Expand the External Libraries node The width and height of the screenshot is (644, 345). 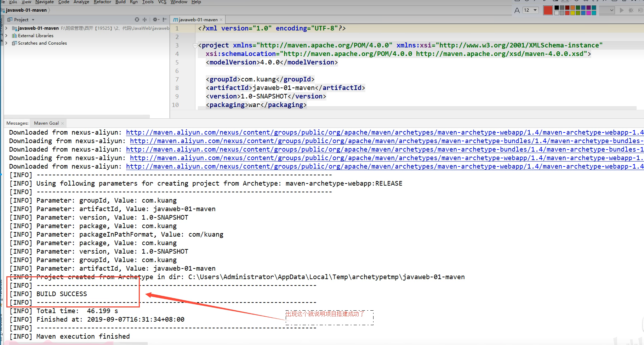tap(6, 36)
